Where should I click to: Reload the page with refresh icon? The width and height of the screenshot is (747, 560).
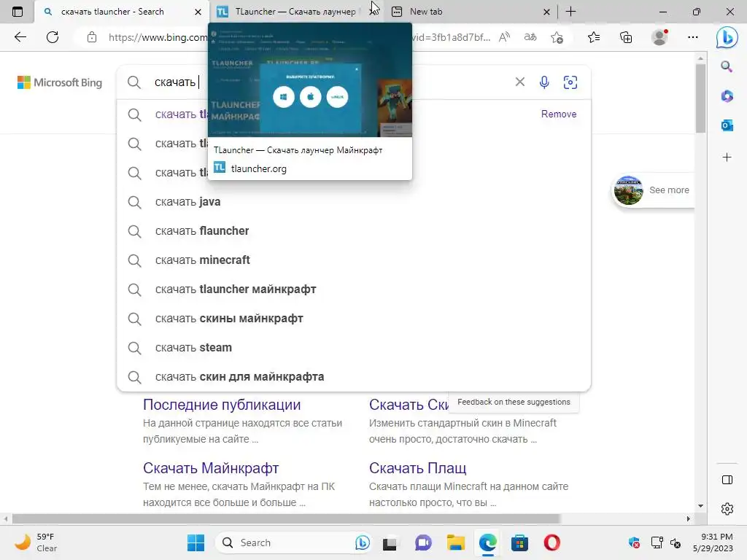53,37
